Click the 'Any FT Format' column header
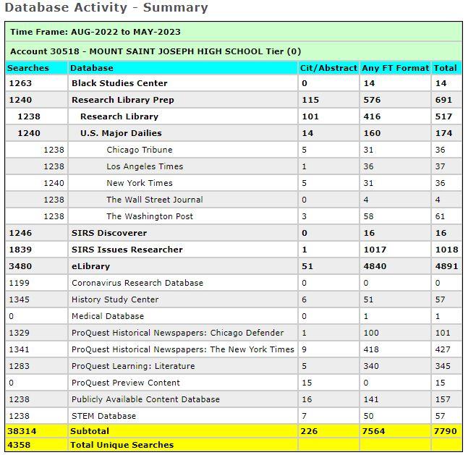This screenshot has width=476, height=455. pyautogui.click(x=395, y=68)
